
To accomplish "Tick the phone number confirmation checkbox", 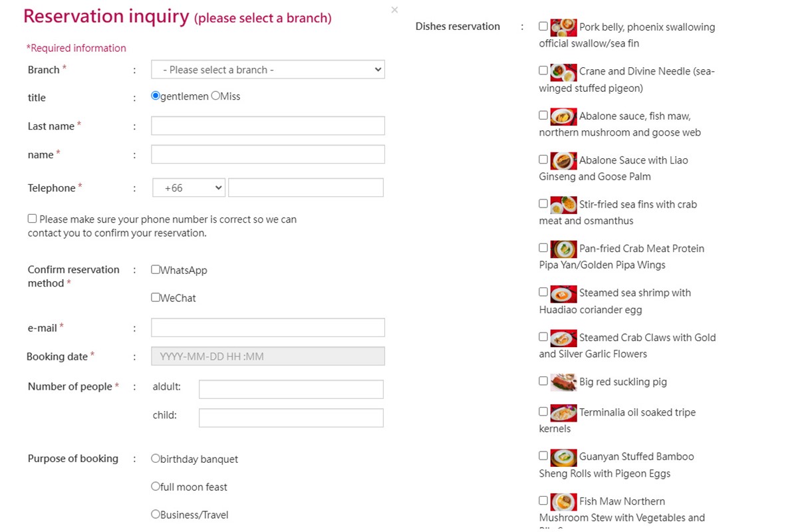I will coord(32,218).
